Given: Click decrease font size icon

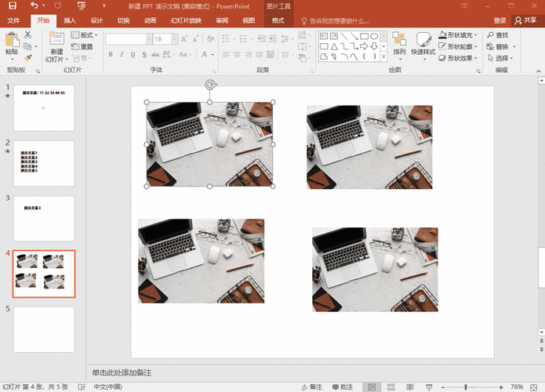Looking at the screenshot, I should (195, 39).
